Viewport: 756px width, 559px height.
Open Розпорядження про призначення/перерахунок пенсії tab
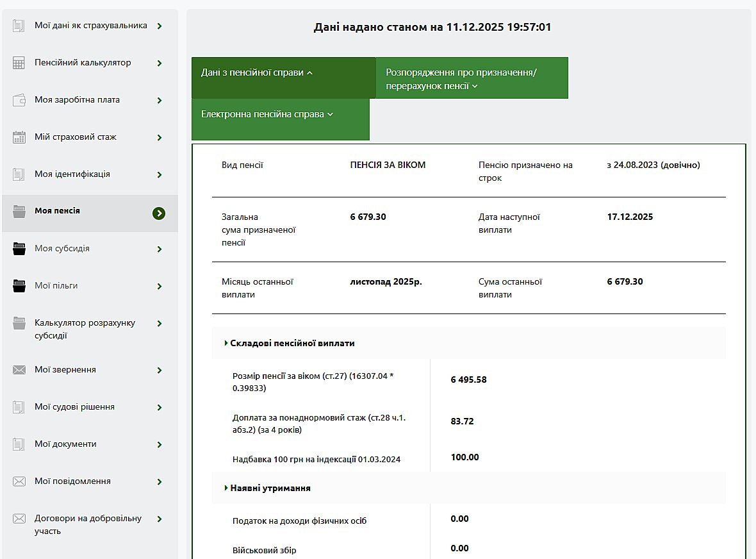pos(461,79)
